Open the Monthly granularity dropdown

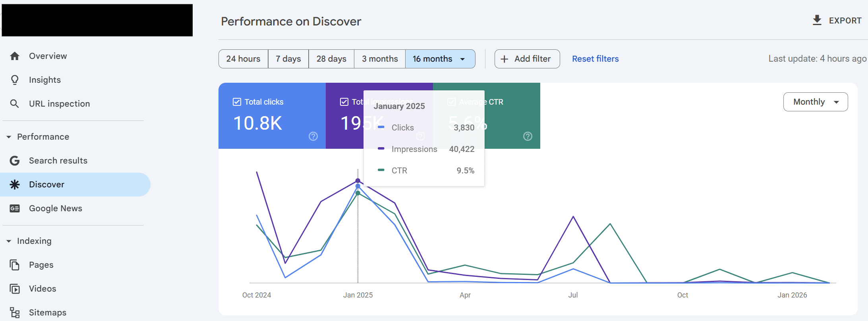pyautogui.click(x=815, y=102)
